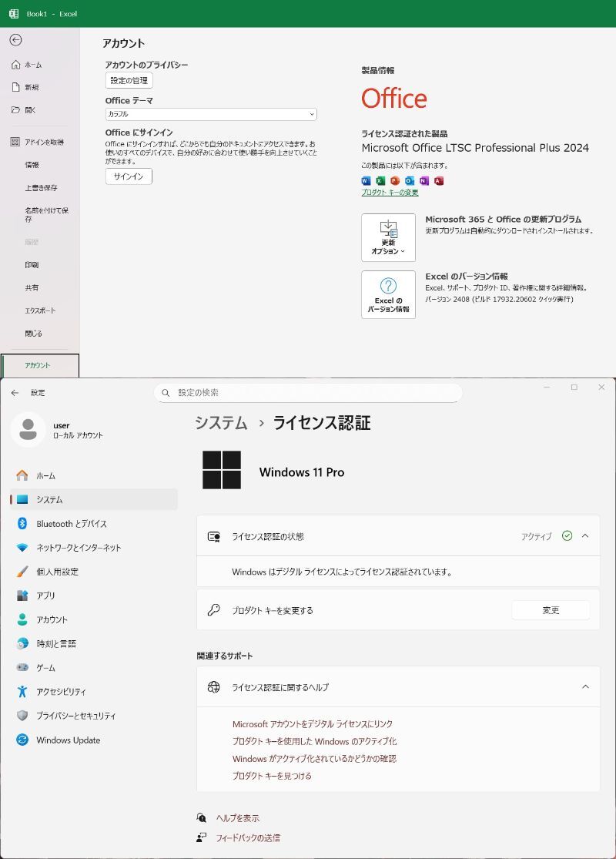Choose 名前を付けて保存 in Excel sidebar
This screenshot has height=859, width=616.
(46, 214)
